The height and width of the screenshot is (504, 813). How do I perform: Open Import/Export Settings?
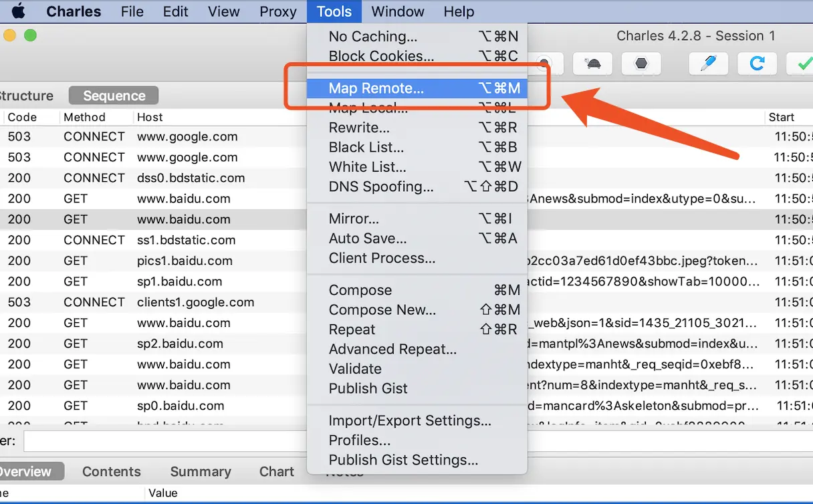tap(417, 420)
